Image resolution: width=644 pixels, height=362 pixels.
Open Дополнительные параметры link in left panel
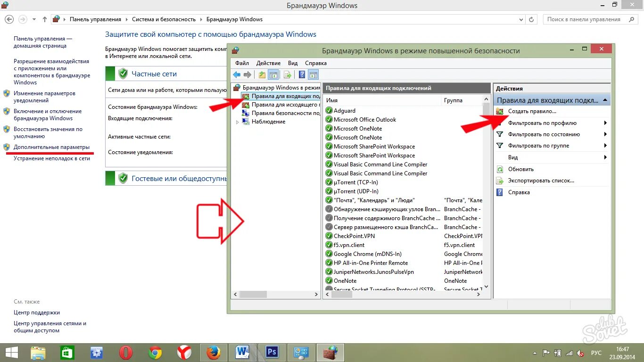pyautogui.click(x=51, y=147)
